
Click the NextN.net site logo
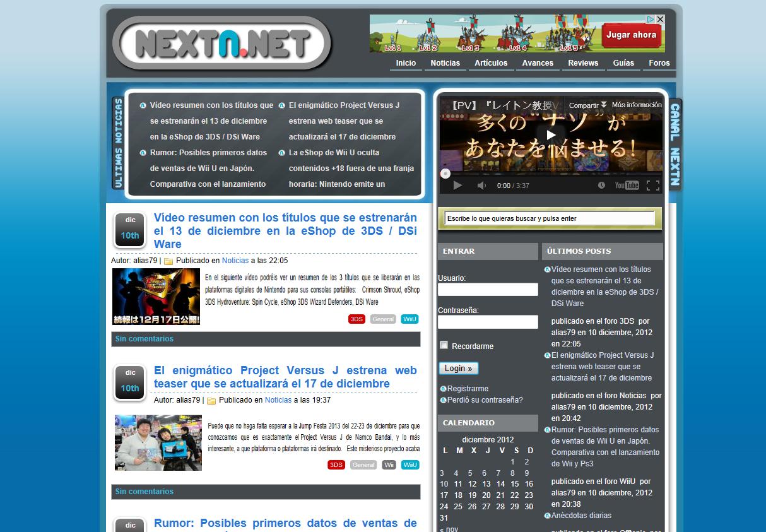coord(221,43)
